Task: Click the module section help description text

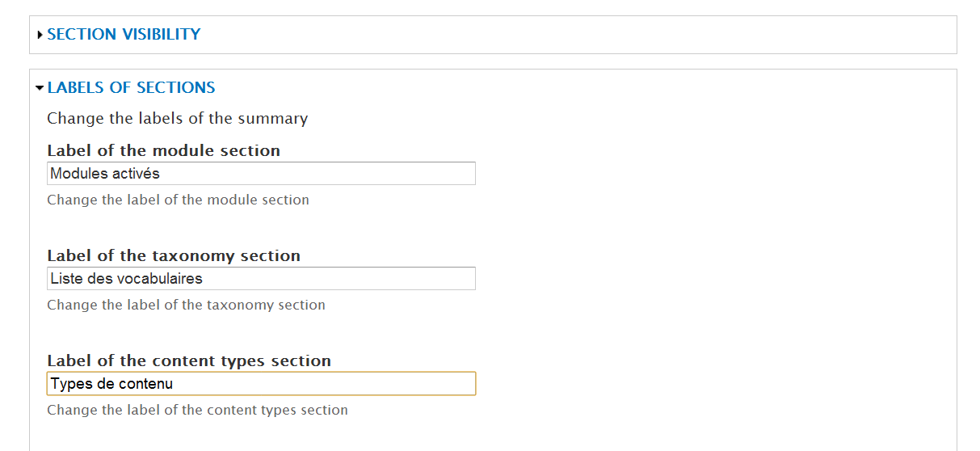Action: [178, 200]
